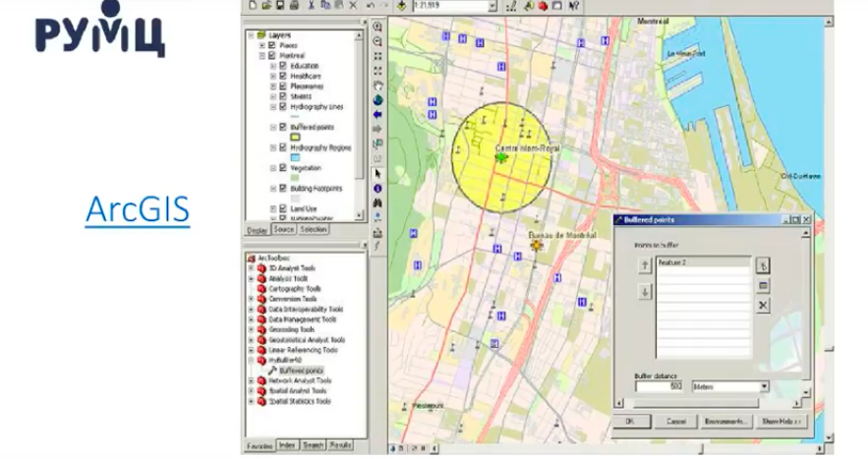The image size is (868, 459).
Task: Switch to the Source tab
Action: point(283,229)
